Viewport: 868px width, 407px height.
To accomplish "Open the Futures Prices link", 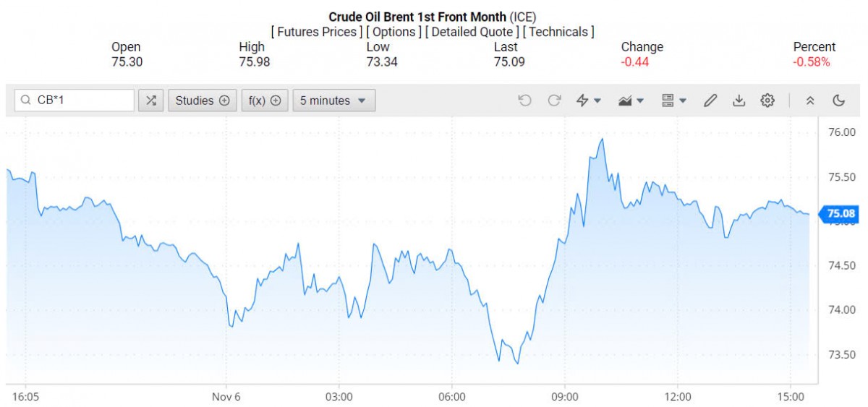I will [316, 32].
